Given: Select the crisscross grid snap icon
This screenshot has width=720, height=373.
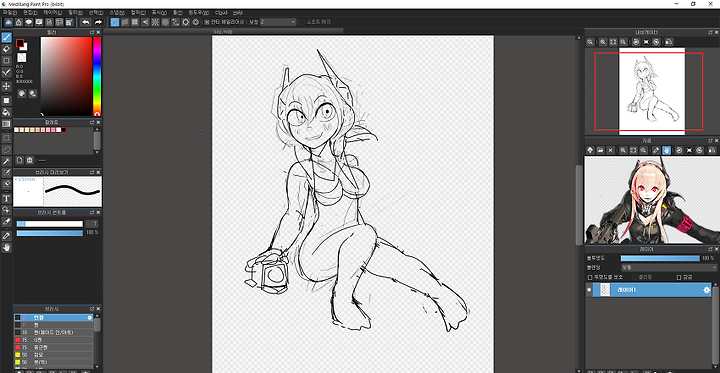Looking at the screenshot, I should click(x=135, y=22).
